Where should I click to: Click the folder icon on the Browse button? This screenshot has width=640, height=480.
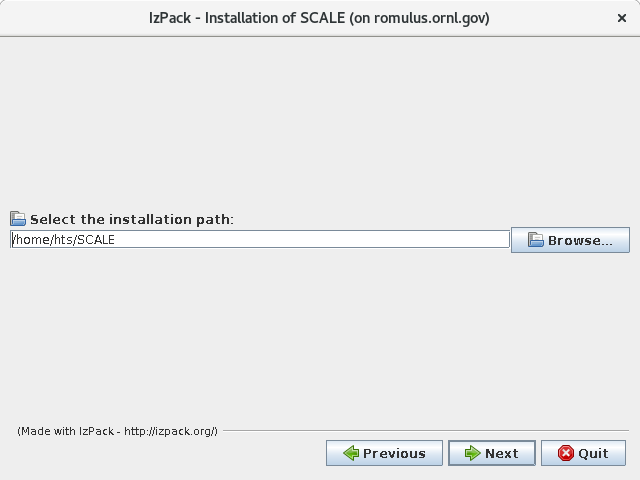click(x=535, y=240)
